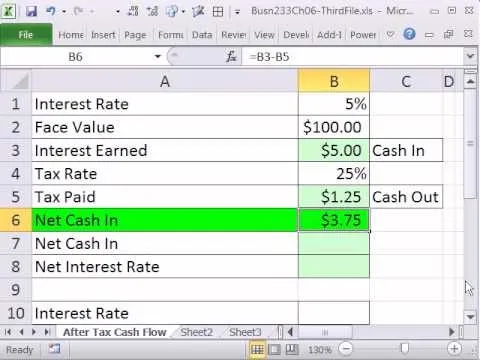
Task: Open Excel Help question mark icon
Action: click(x=409, y=34)
